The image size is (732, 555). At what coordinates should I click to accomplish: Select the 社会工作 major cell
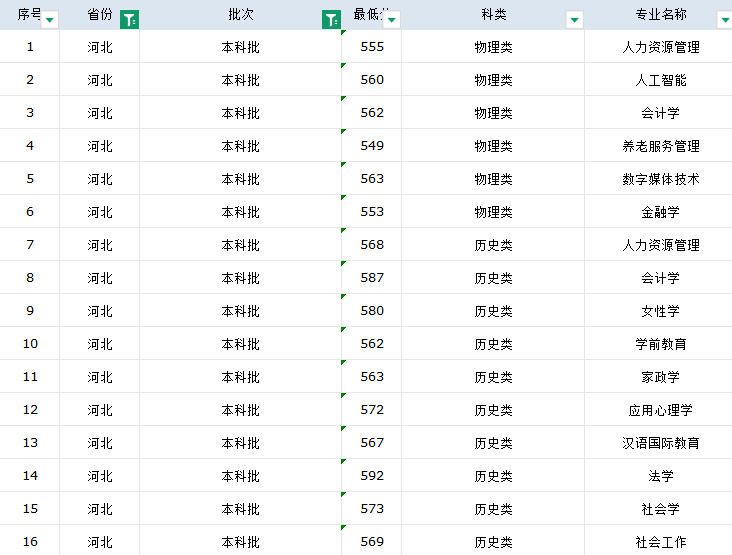[660, 541]
